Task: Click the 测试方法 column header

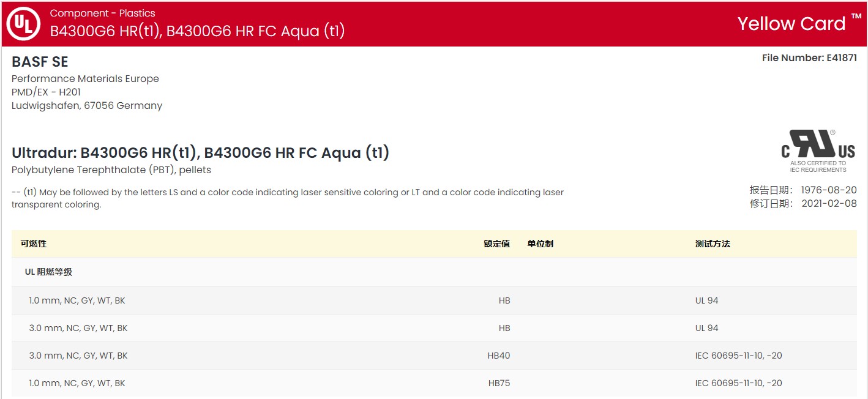Action: 713,244
